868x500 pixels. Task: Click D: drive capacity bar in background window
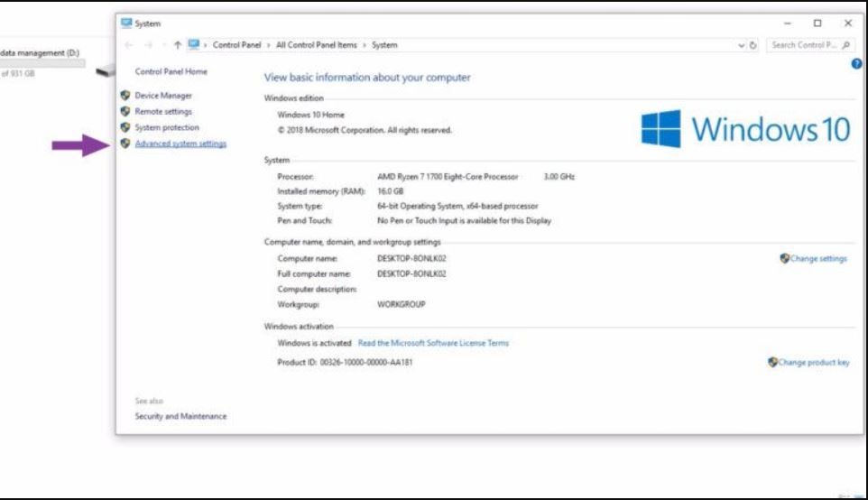pos(42,64)
